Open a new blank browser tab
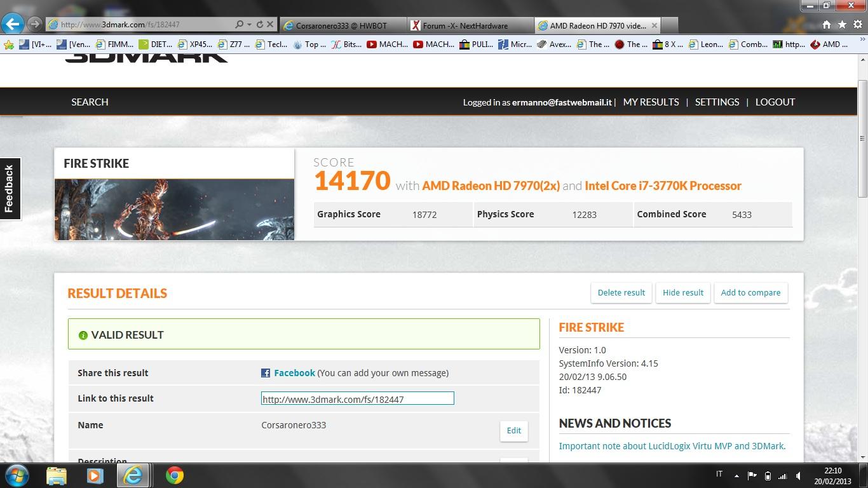The height and width of the screenshot is (488, 868). click(x=670, y=25)
